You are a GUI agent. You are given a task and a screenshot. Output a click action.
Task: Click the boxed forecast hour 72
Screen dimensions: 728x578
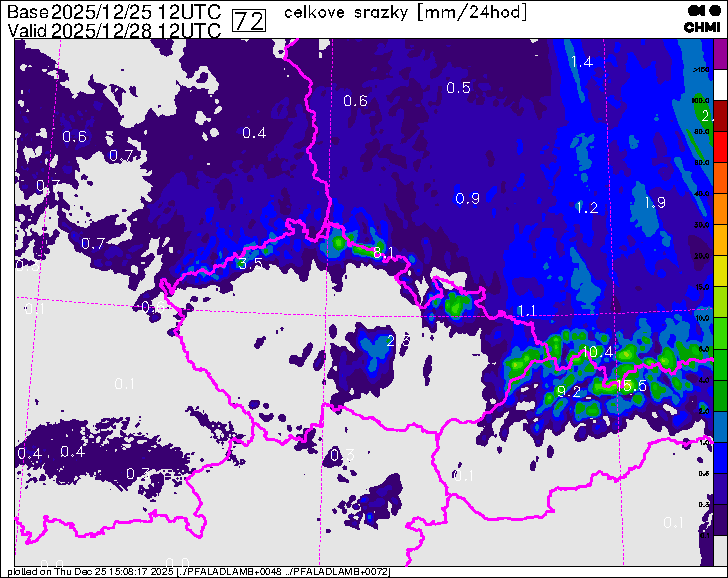pos(247,21)
